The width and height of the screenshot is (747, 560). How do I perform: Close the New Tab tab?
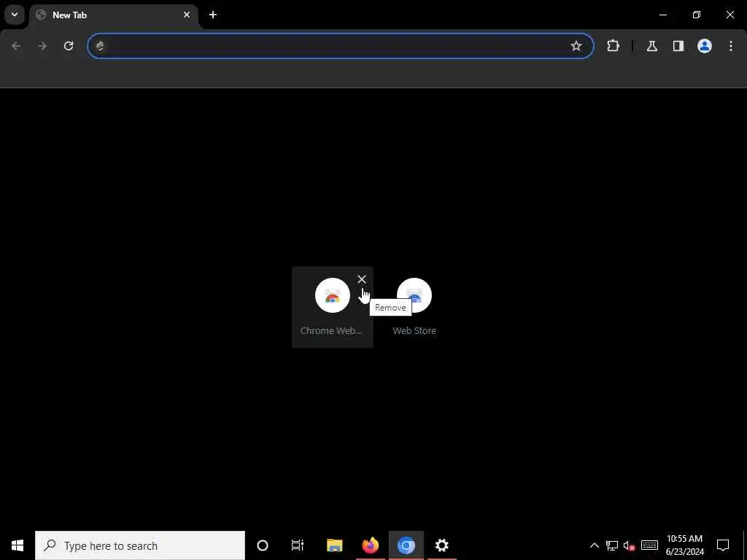(x=187, y=15)
